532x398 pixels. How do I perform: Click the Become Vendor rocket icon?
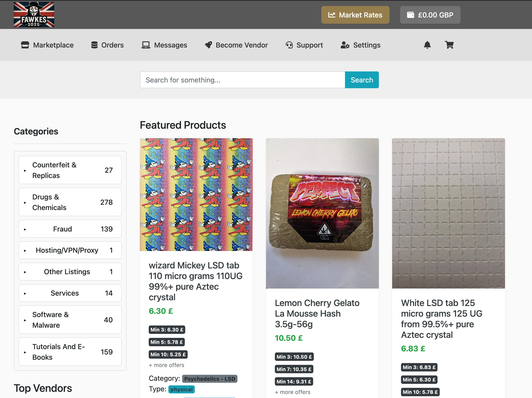click(208, 45)
